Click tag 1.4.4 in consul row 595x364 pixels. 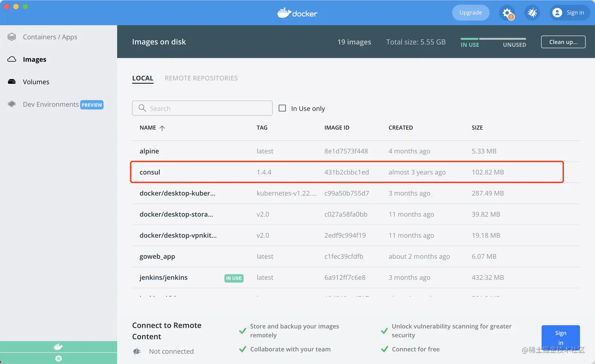264,172
